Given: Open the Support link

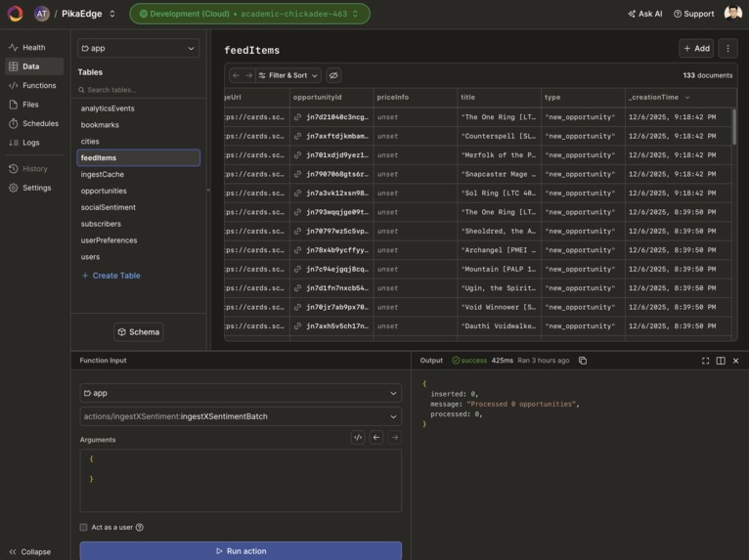Looking at the screenshot, I should click(693, 14).
